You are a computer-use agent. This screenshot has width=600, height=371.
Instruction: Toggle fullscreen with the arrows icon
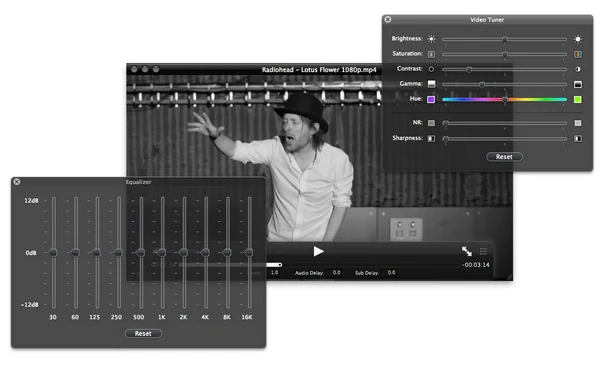pyautogui.click(x=466, y=251)
